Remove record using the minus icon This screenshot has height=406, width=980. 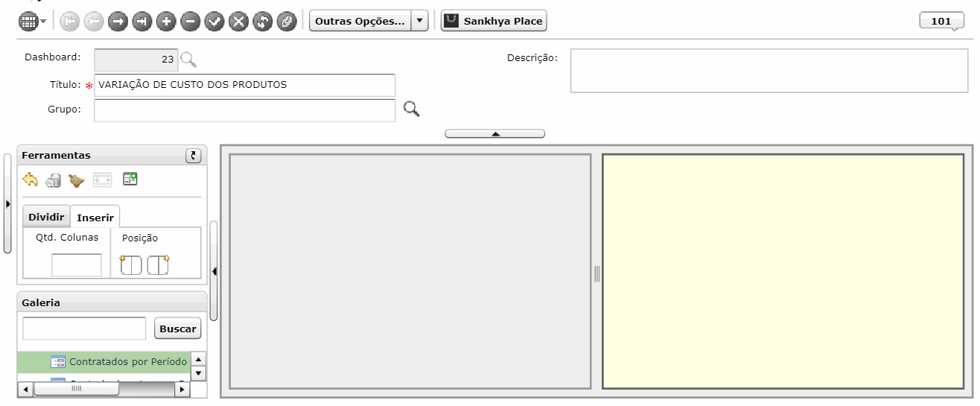click(x=190, y=22)
